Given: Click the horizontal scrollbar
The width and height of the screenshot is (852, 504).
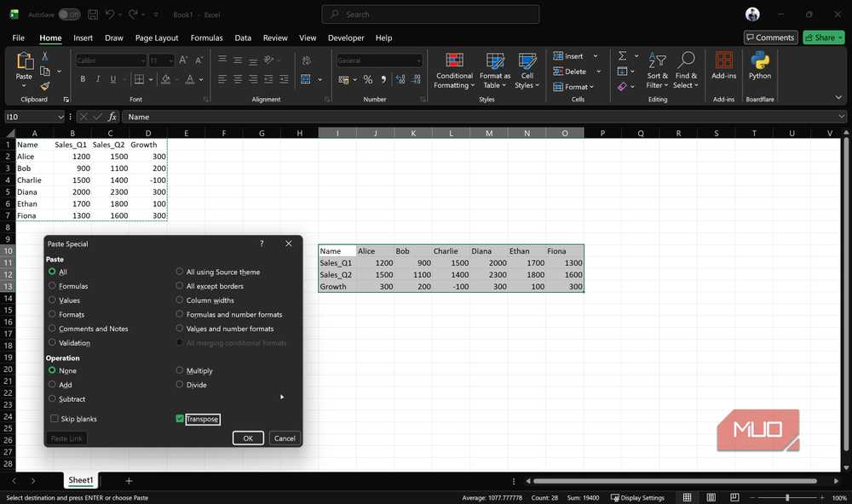Looking at the screenshot, I should 674,481.
